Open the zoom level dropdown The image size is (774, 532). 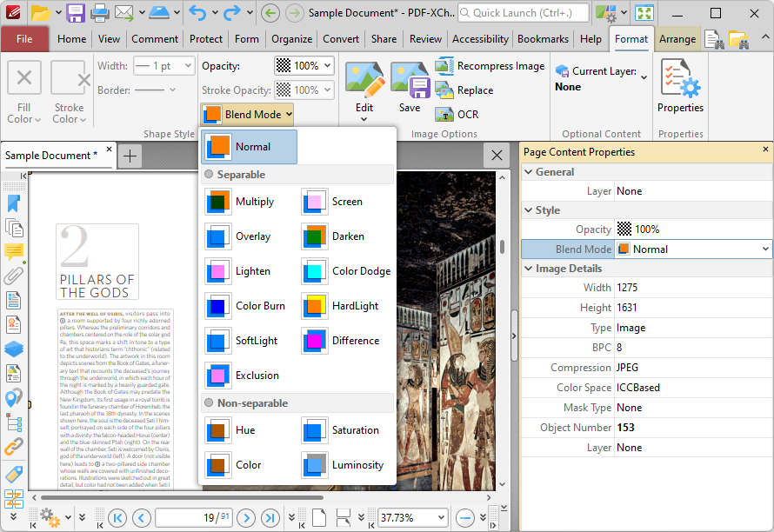click(441, 518)
